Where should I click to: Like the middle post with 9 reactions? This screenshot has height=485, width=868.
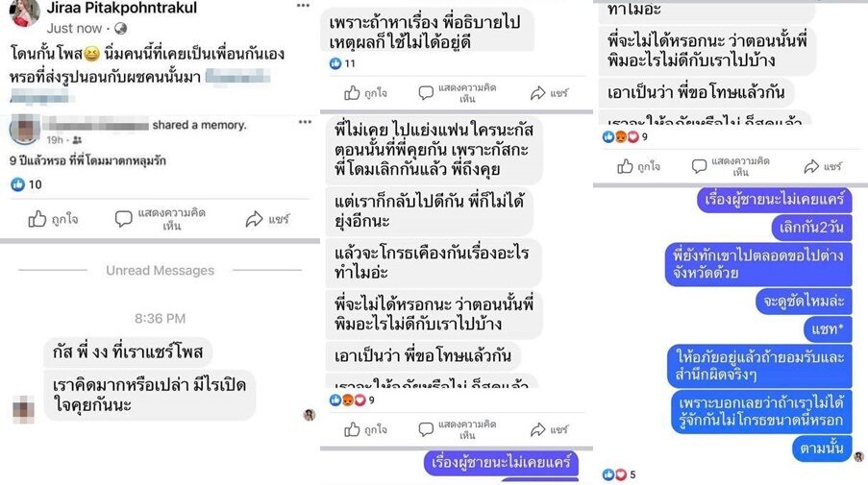click(x=365, y=429)
